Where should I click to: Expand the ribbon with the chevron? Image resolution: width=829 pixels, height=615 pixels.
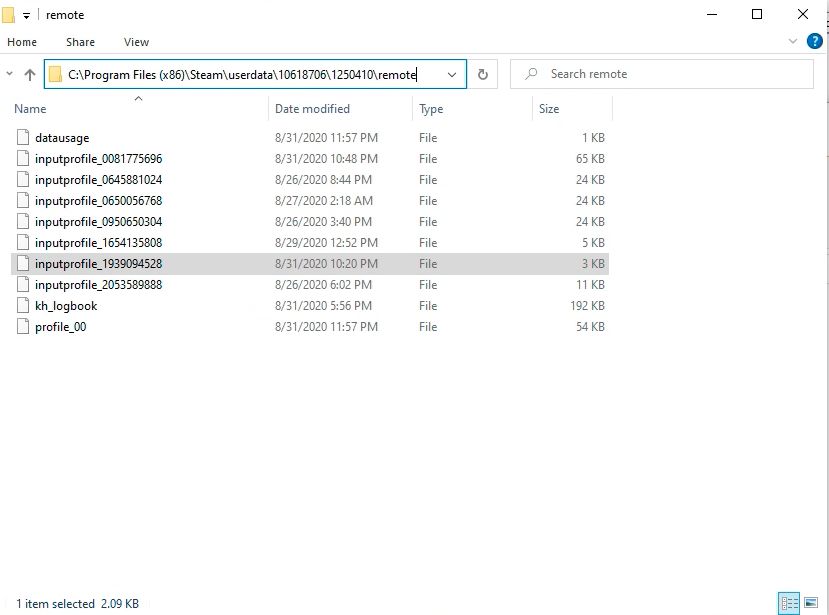pos(793,41)
